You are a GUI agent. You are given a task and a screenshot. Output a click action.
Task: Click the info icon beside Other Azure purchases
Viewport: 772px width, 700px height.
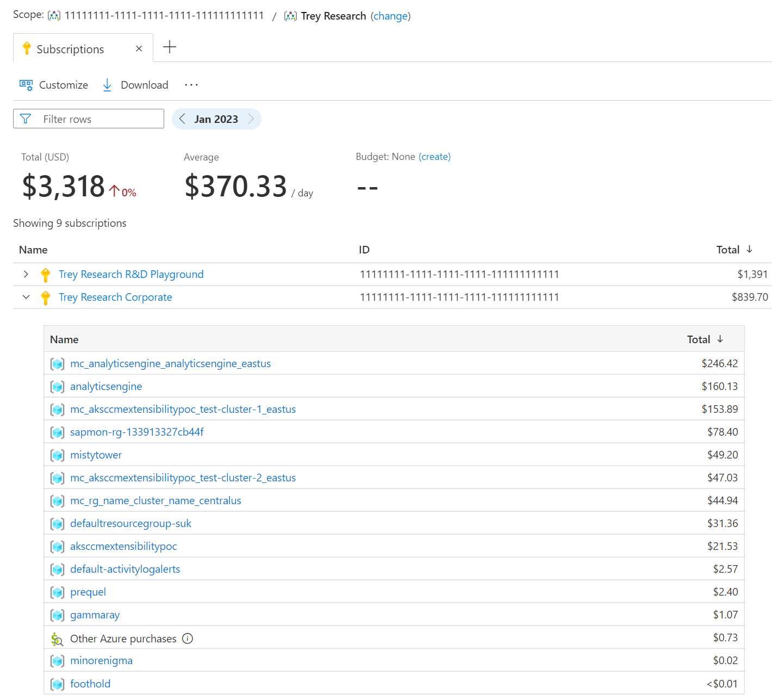188,639
